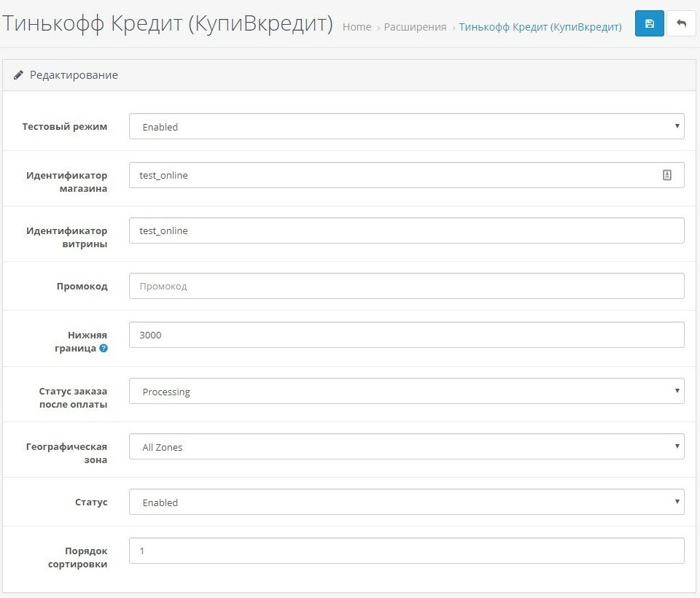Viewport: 700px width, 598px height.
Task: Click the Порядок сортировки input field
Action: click(407, 551)
